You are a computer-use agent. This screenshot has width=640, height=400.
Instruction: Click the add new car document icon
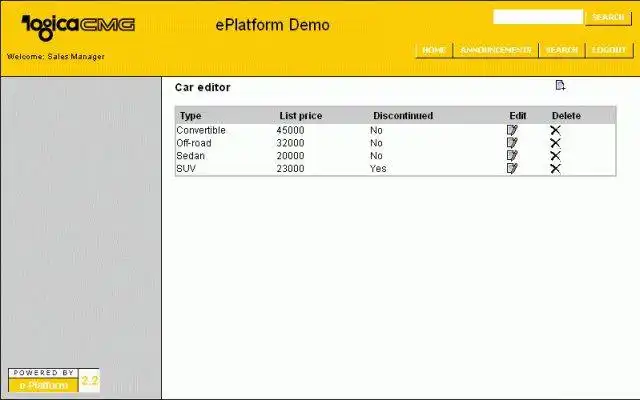pyautogui.click(x=560, y=85)
